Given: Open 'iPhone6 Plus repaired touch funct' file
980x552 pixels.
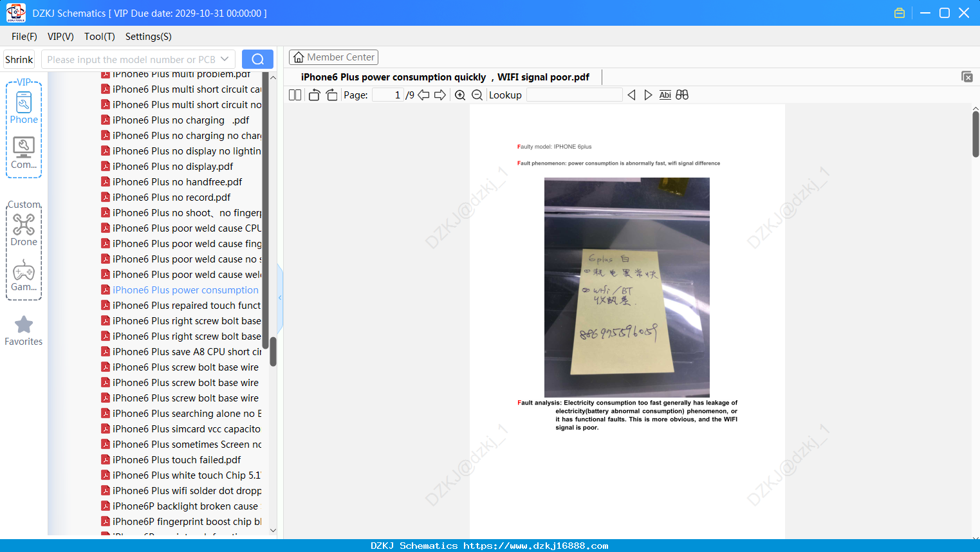Looking at the screenshot, I should 181,306.
